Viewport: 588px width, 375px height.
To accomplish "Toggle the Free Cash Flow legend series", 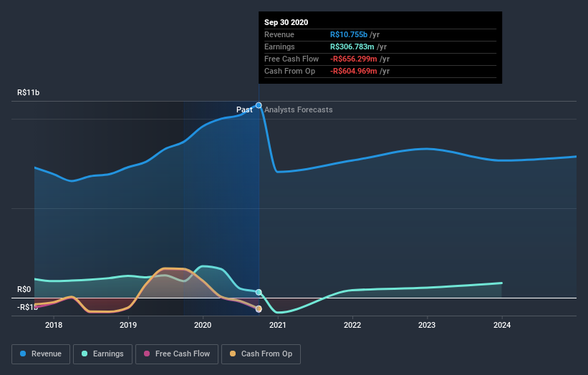I will click(x=177, y=354).
